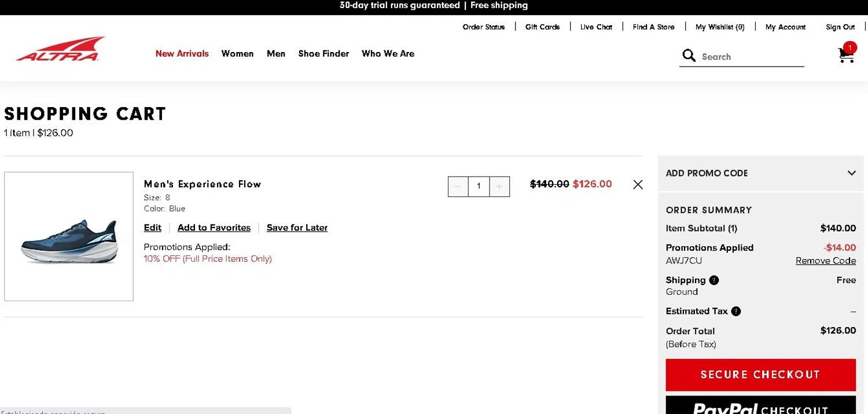Screen dimensions: 868x414
Task: Click the Shipping info help icon
Action: 714,280
